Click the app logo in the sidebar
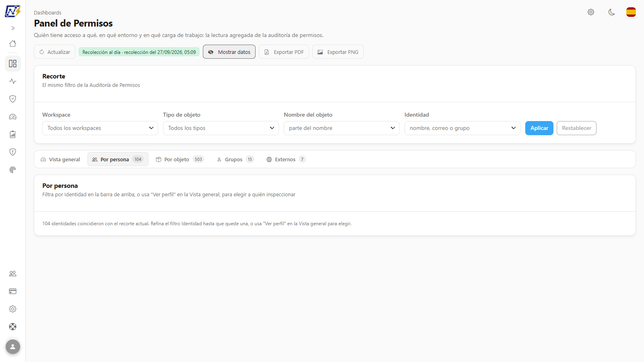This screenshot has height=362, width=644. (13, 11)
